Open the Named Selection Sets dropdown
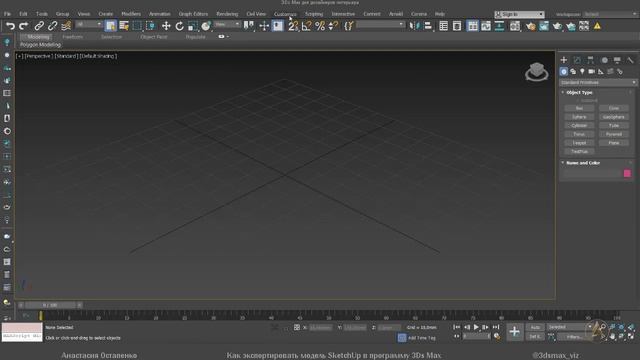Viewport: 640px width, 360px height. tap(380, 24)
